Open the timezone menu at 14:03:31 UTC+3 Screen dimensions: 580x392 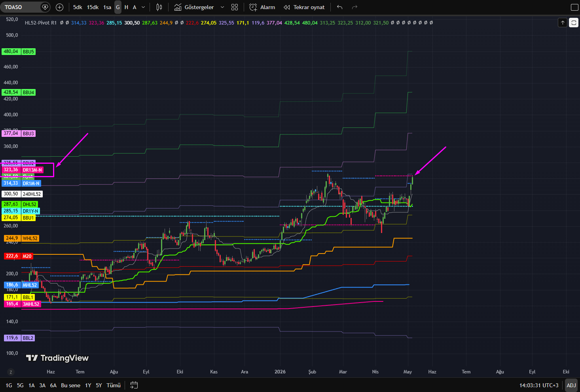[539, 385]
